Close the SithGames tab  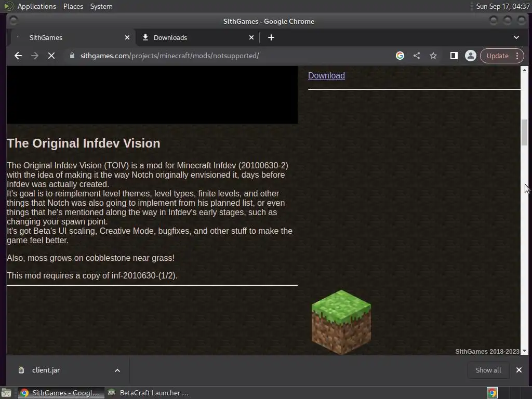coord(127,37)
